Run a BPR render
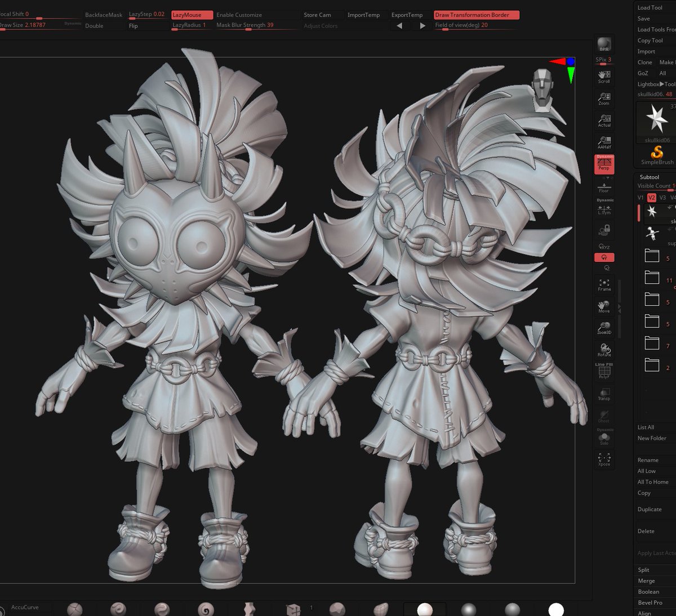676x616 pixels. 604,44
